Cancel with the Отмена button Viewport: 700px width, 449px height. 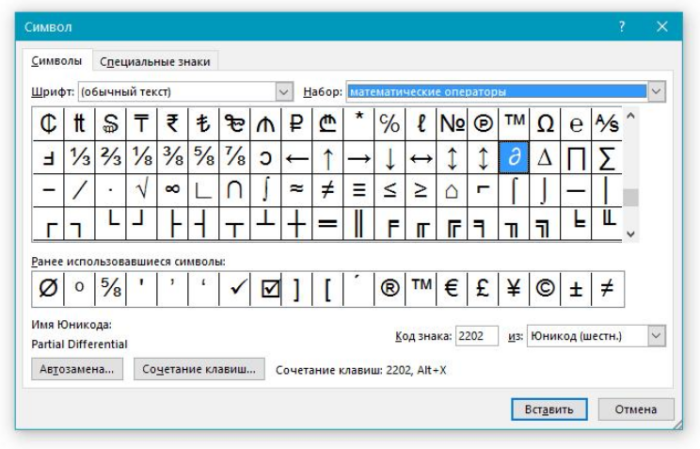(x=636, y=409)
